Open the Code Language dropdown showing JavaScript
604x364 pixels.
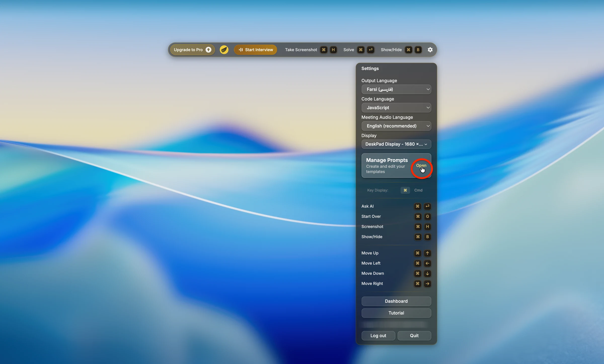[396, 108]
